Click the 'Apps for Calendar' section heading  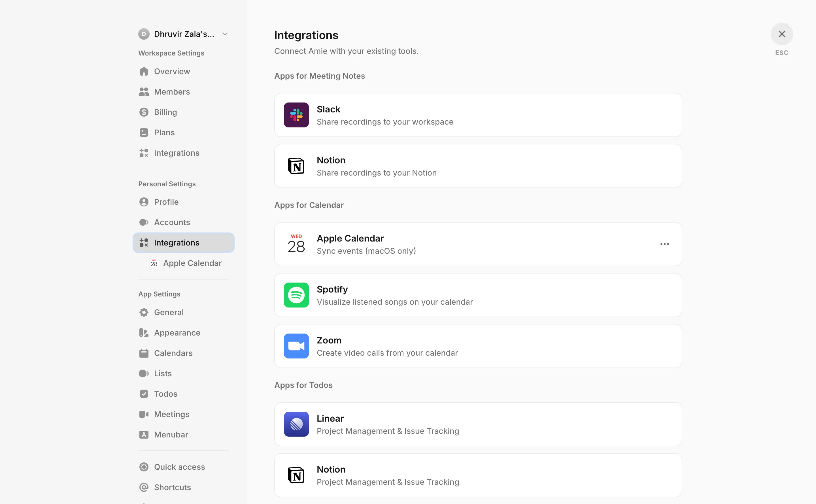point(309,205)
